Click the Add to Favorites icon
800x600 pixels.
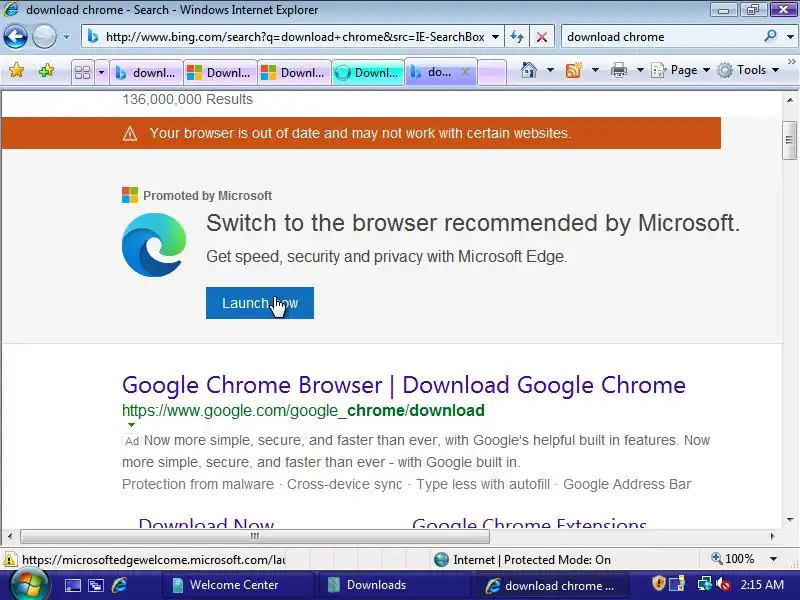[46, 70]
